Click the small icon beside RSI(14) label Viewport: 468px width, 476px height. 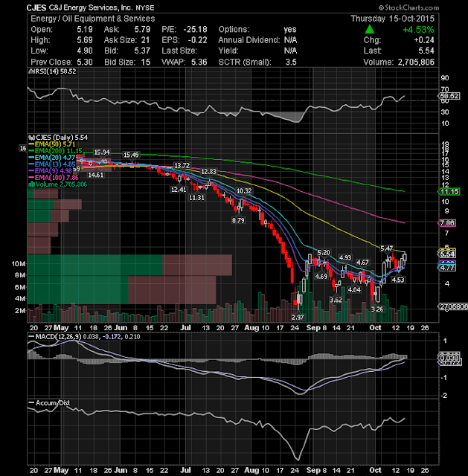coord(30,71)
